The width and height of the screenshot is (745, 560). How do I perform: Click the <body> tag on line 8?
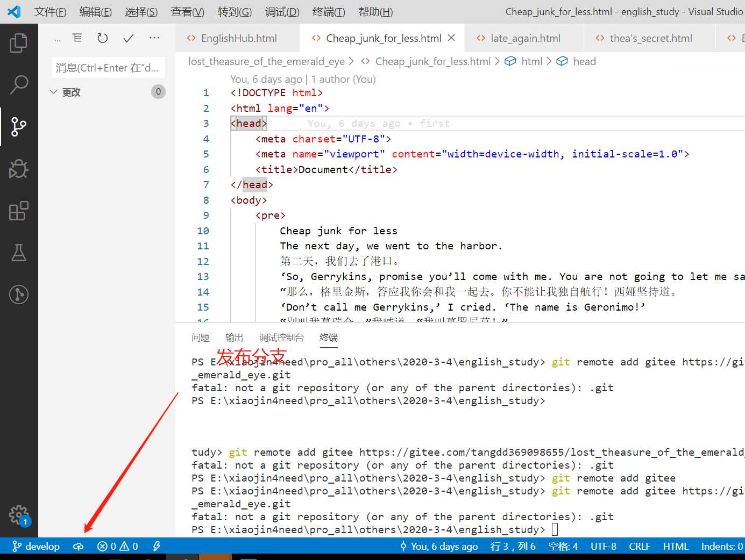click(249, 200)
